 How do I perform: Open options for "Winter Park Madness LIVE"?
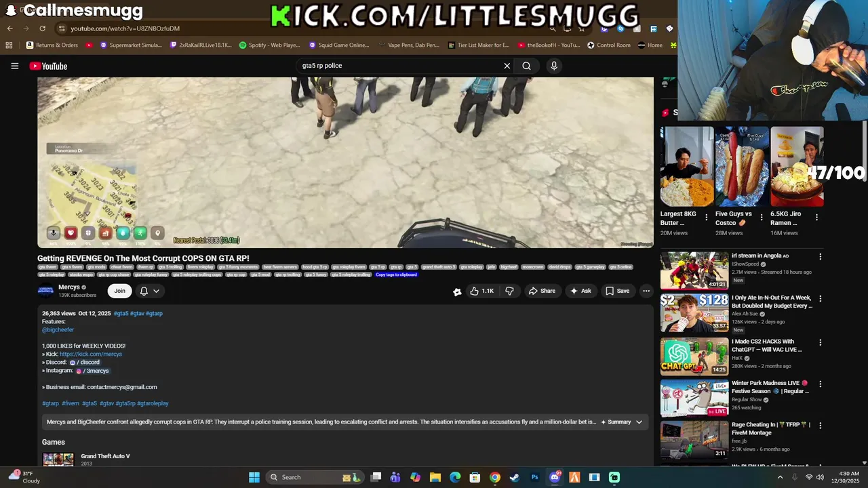point(820,384)
